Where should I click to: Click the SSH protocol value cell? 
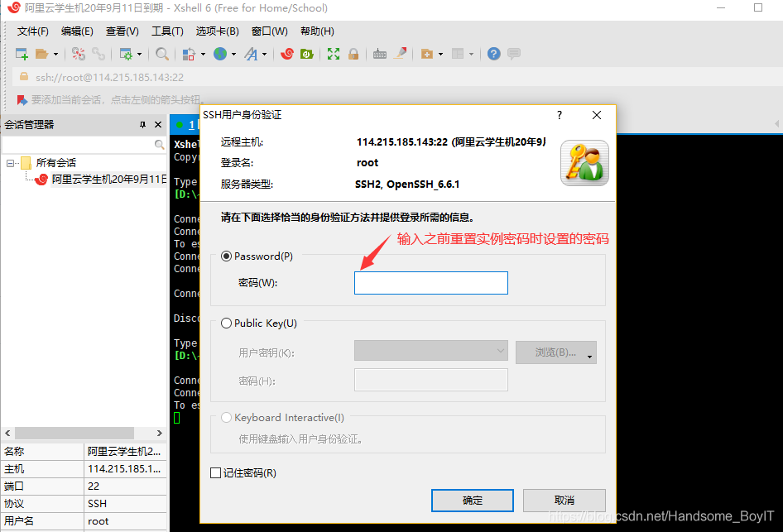pos(125,504)
